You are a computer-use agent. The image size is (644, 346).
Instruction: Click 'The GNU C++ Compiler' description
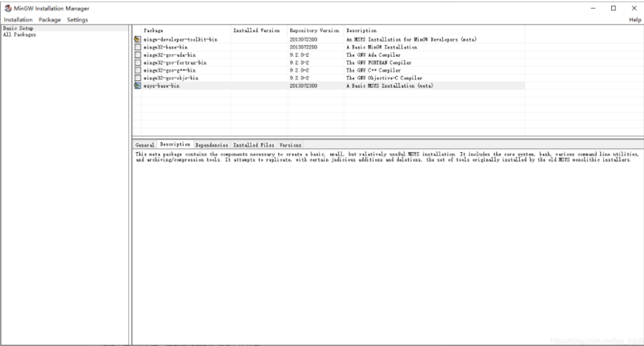pos(374,70)
